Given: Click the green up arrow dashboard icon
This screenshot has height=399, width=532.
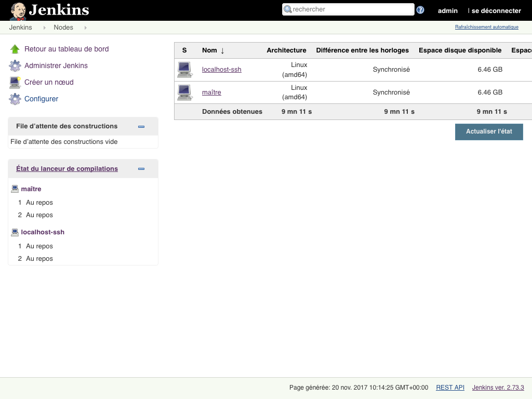Looking at the screenshot, I should (x=15, y=49).
